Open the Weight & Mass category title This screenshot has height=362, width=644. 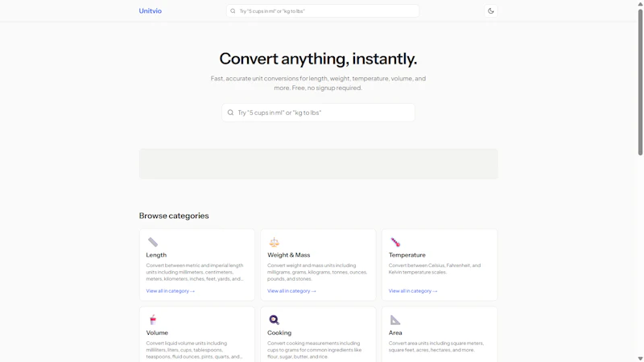click(289, 255)
